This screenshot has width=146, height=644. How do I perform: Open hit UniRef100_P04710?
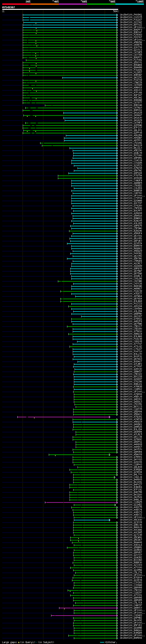coord(131,352)
